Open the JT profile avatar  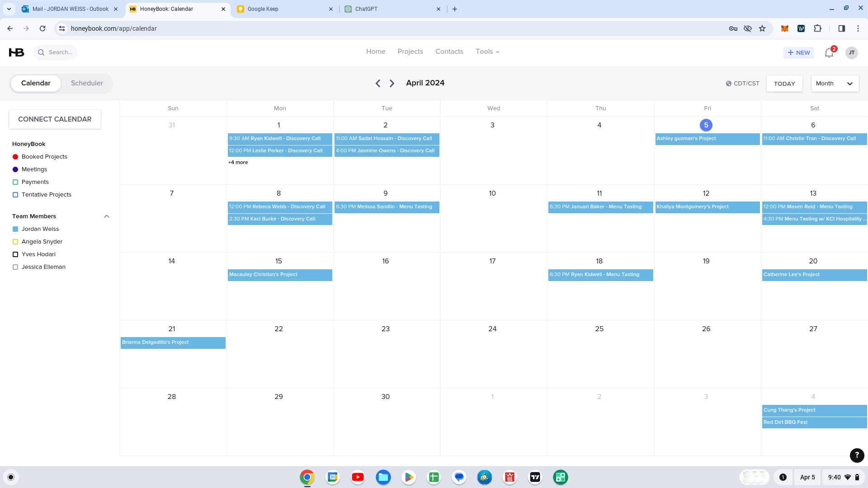click(851, 52)
